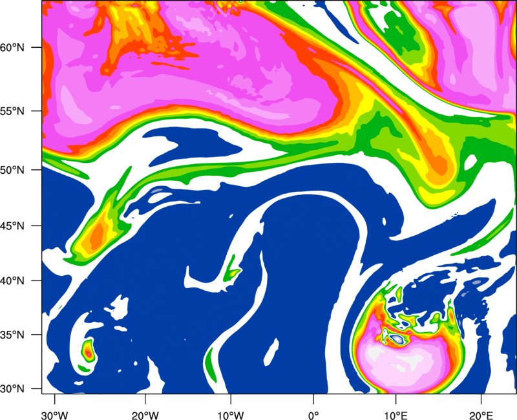Click the 30°W longitude label

point(54,415)
